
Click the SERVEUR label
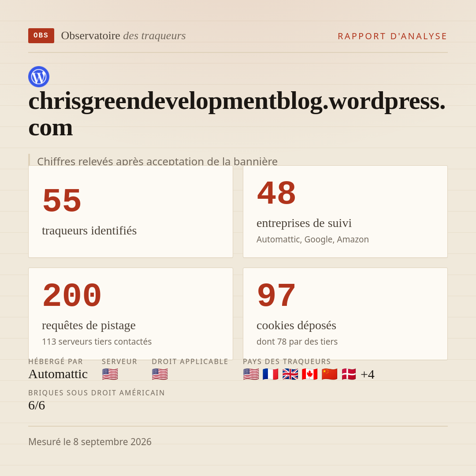[119, 361]
